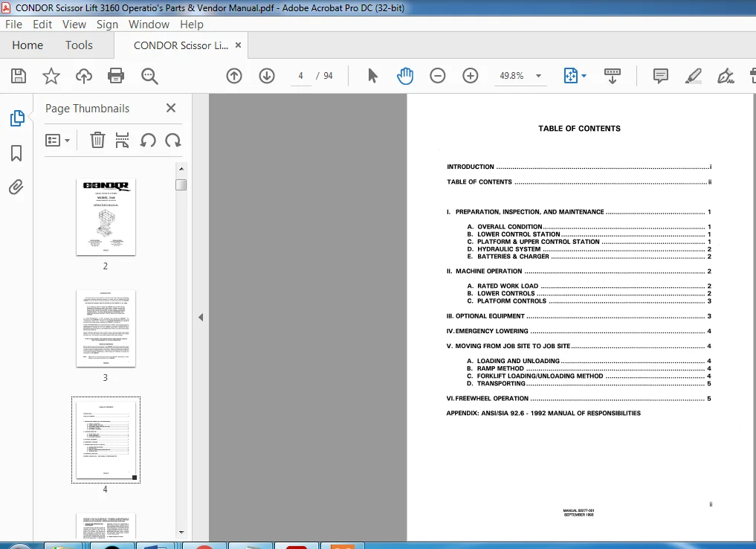This screenshot has height=549, width=756.
Task: Switch to the Home tab
Action: point(28,45)
